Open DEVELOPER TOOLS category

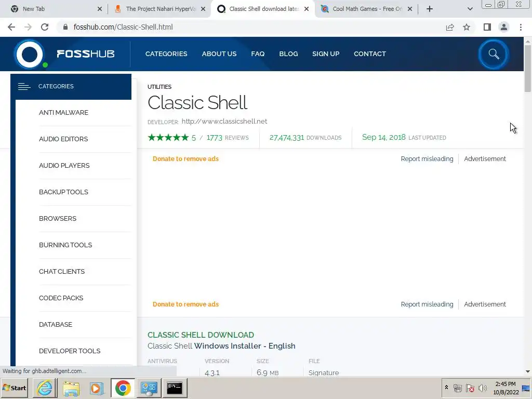point(70,351)
